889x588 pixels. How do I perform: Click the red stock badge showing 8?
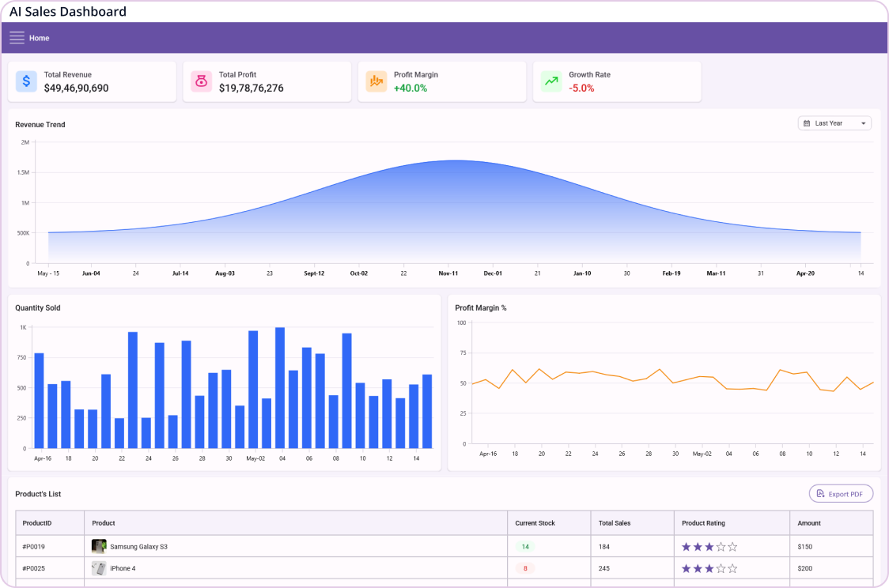point(525,568)
